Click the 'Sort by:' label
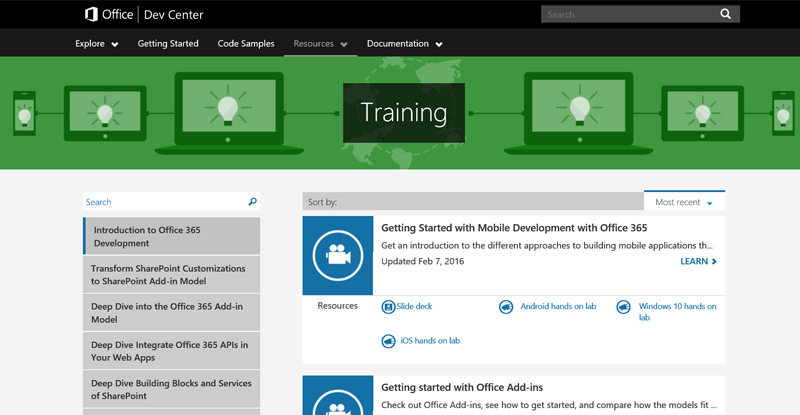 click(322, 202)
